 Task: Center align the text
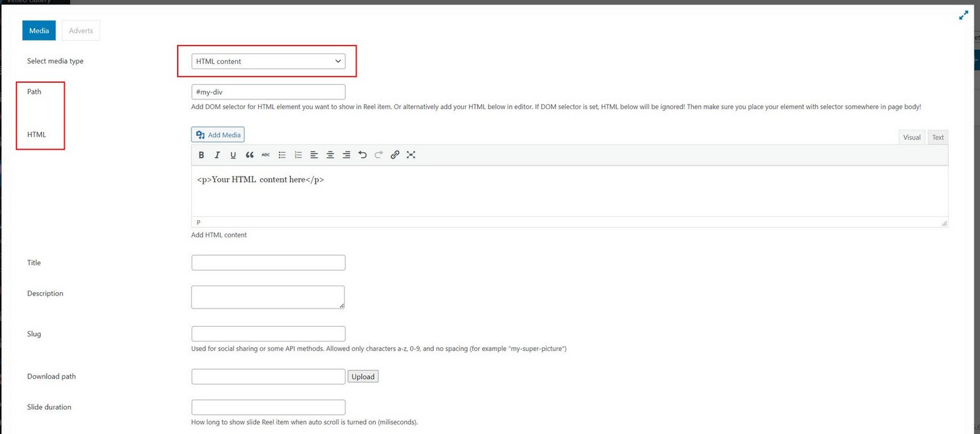[x=331, y=155]
